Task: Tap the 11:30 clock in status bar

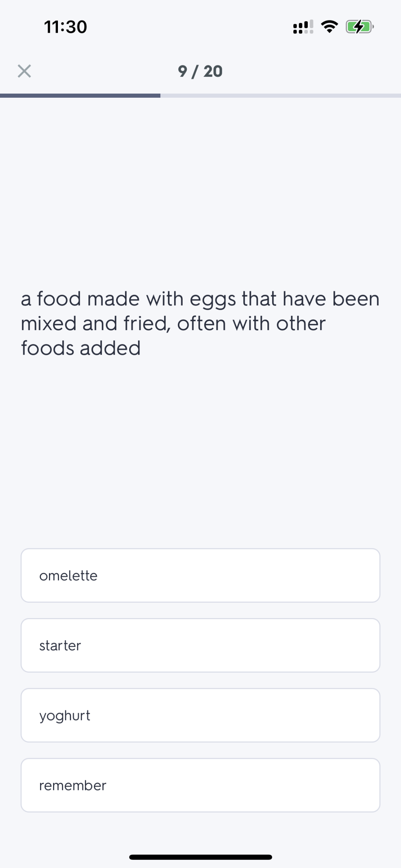Action: pos(66,27)
